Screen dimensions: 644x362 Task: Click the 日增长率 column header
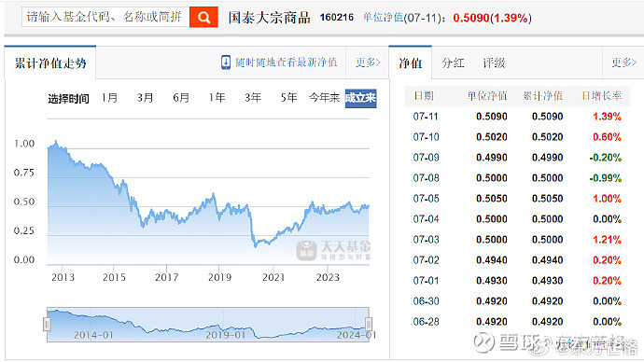coord(602,96)
